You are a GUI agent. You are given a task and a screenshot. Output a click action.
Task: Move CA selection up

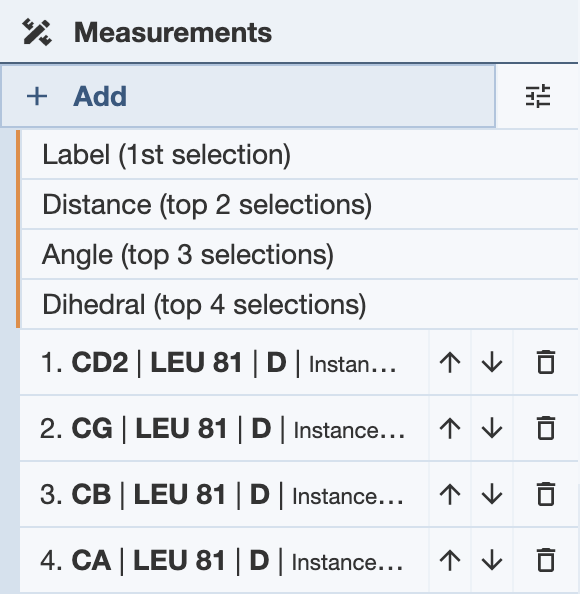click(450, 560)
